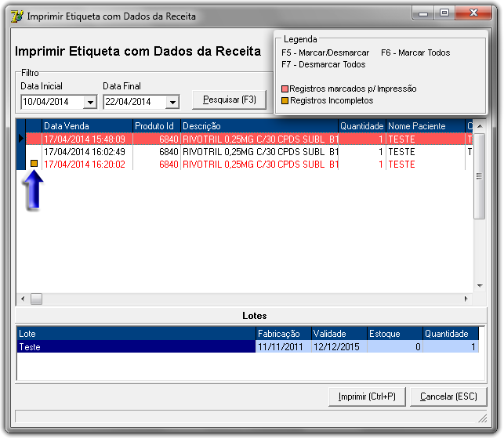Select sale row 17/04/2014 16:20:02
504x438 pixels.
point(249,164)
